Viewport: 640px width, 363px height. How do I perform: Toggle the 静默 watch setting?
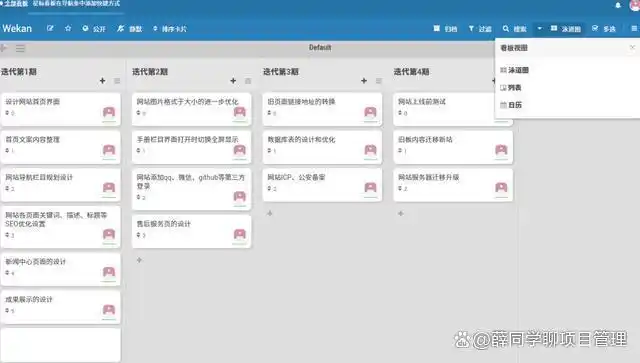[x=129, y=29]
